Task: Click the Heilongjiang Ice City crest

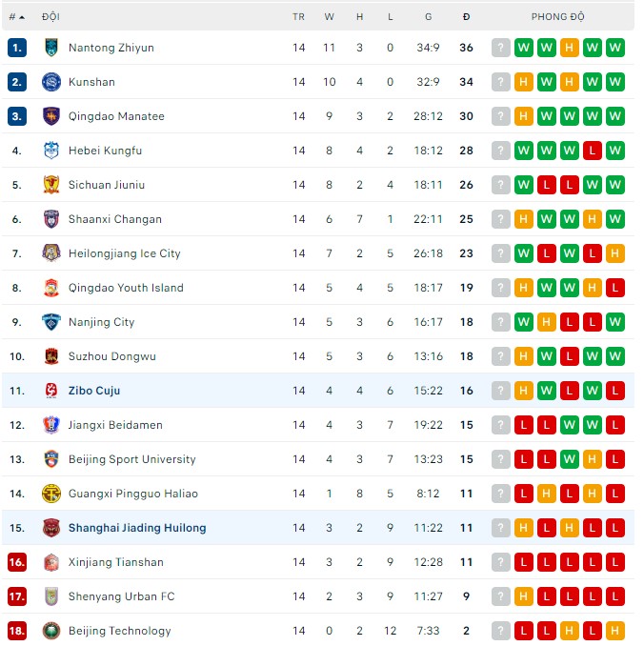Action: pos(51,253)
